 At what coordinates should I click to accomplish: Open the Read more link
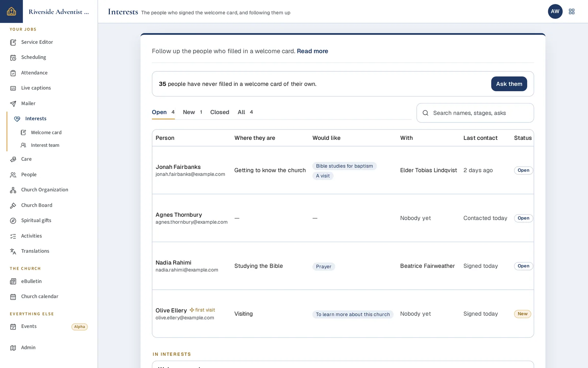click(x=312, y=51)
